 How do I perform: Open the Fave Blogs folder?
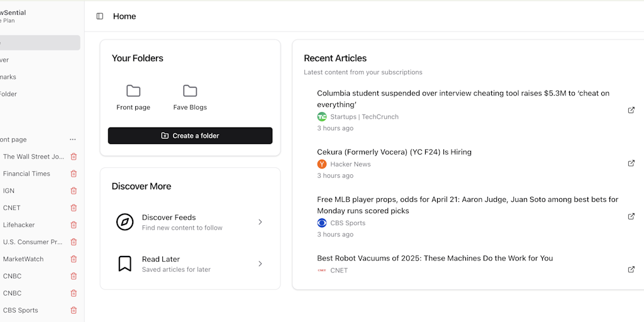click(x=190, y=97)
